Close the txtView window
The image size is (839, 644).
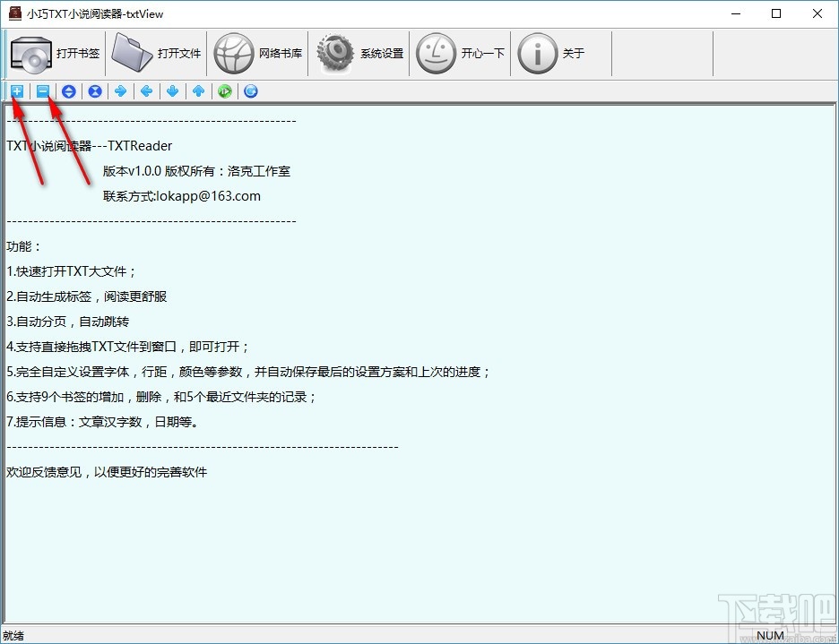[817, 13]
